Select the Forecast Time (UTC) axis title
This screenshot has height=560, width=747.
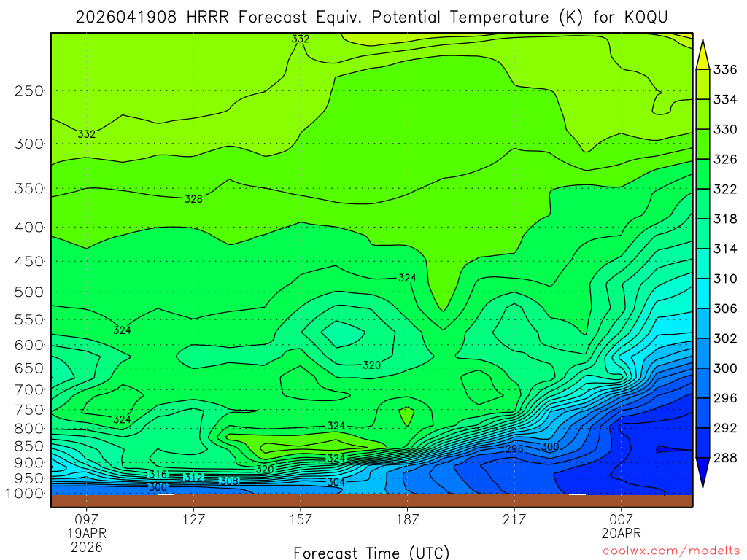pyautogui.click(x=371, y=553)
